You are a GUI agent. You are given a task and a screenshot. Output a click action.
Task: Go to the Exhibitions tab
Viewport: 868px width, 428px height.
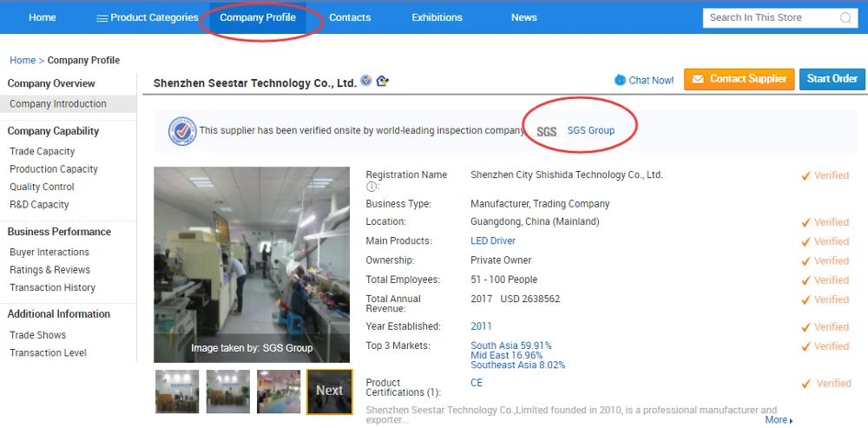437,18
